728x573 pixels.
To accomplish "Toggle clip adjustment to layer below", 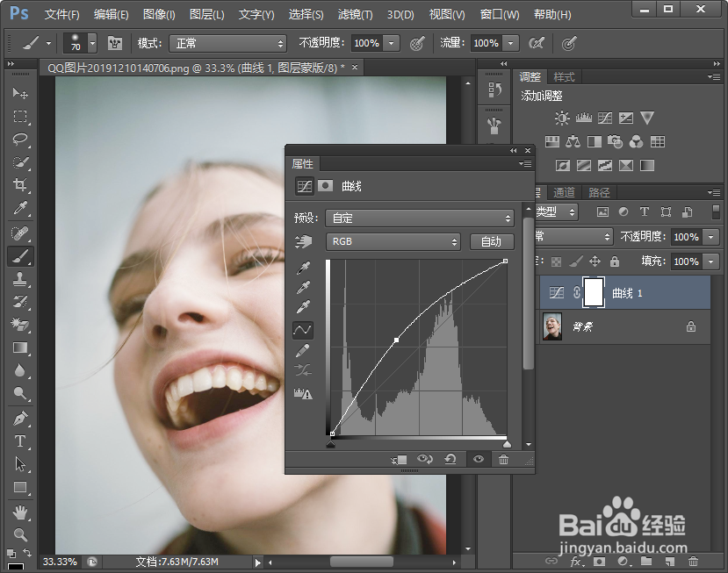I will pyautogui.click(x=400, y=459).
